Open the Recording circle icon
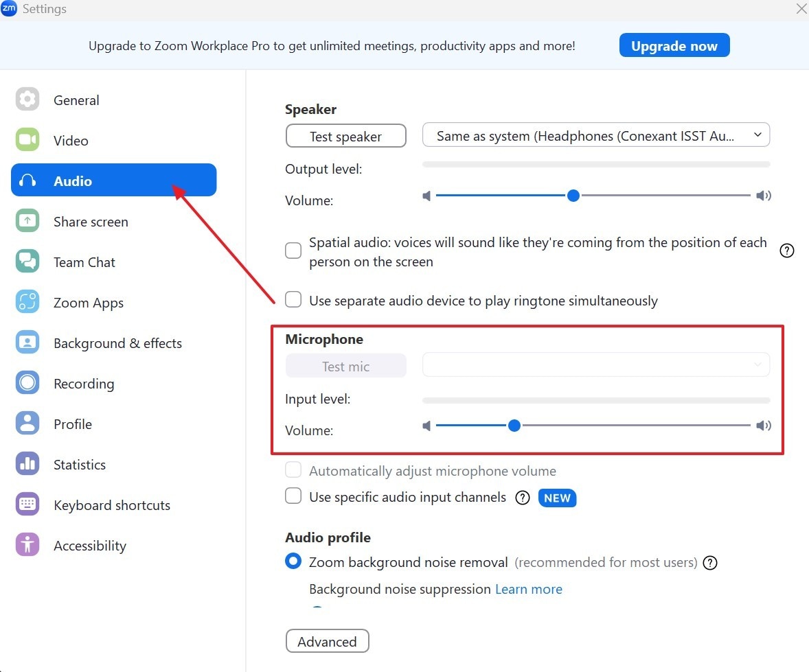The height and width of the screenshot is (672, 809). click(x=27, y=384)
